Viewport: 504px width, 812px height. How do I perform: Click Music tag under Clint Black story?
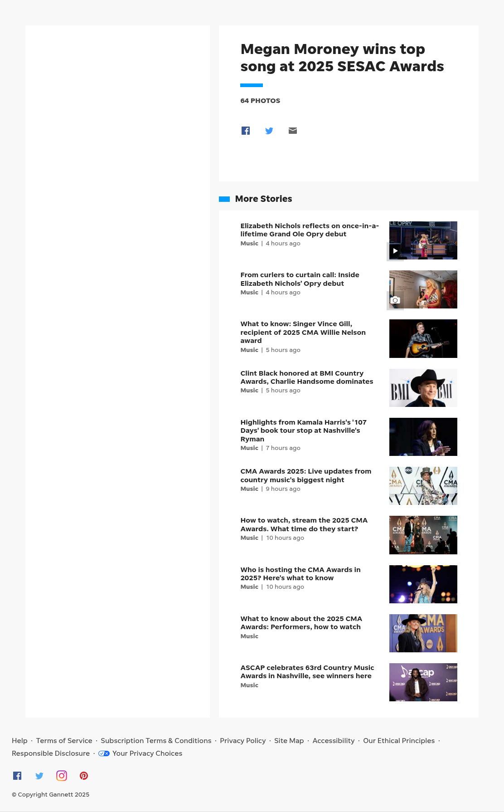(x=249, y=391)
